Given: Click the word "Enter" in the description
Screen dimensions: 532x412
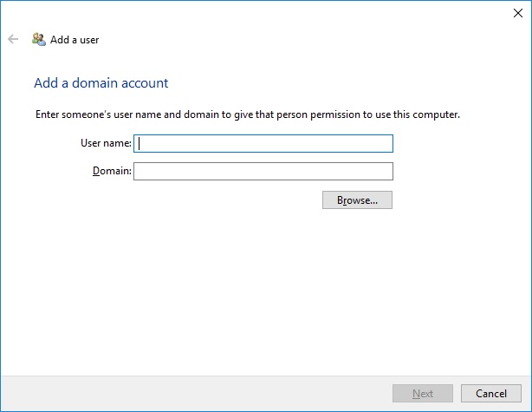Looking at the screenshot, I should pos(47,114).
